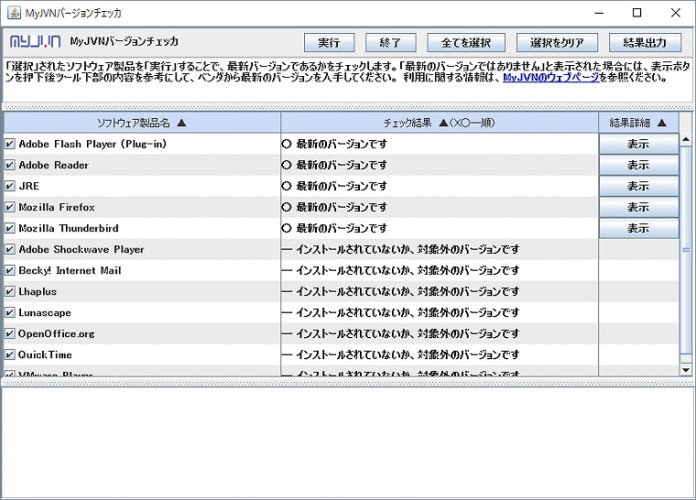Click the Java icon in the title bar

click(14, 12)
